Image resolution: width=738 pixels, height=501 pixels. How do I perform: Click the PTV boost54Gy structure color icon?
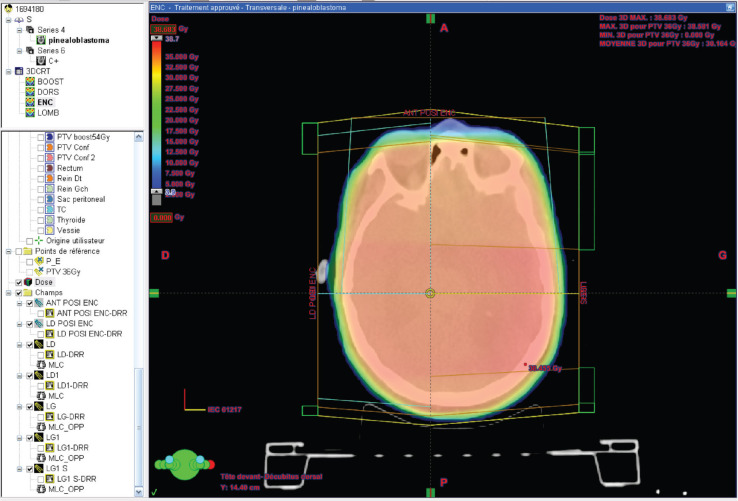click(x=50, y=137)
